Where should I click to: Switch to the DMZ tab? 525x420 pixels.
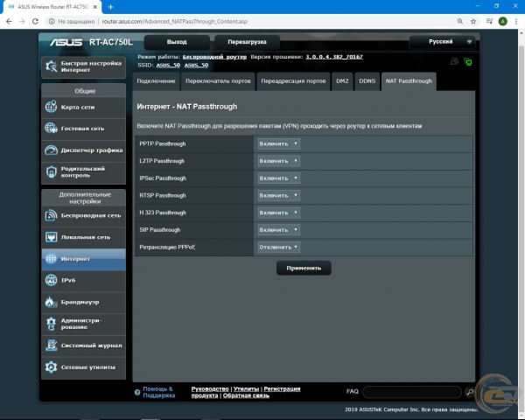(342, 80)
